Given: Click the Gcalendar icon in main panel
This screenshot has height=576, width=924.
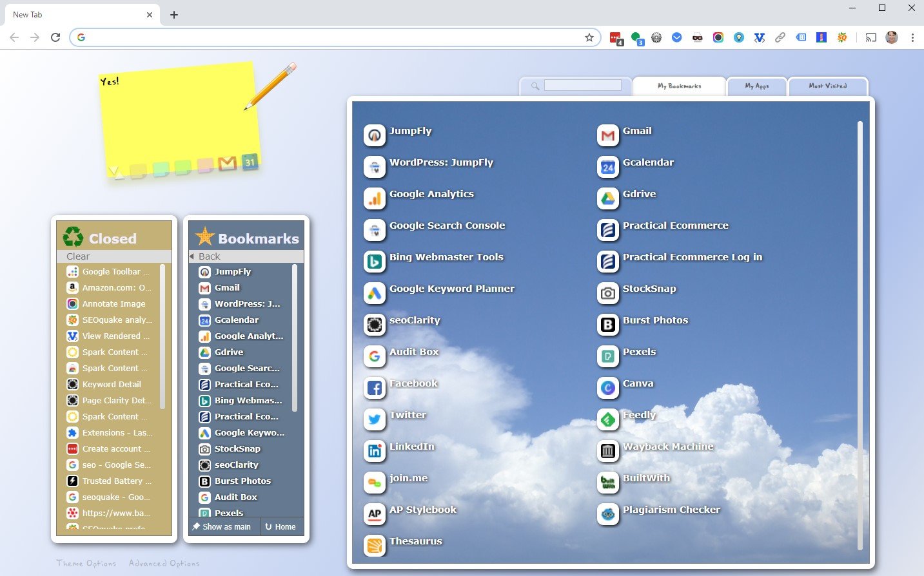Looking at the screenshot, I should [608, 167].
